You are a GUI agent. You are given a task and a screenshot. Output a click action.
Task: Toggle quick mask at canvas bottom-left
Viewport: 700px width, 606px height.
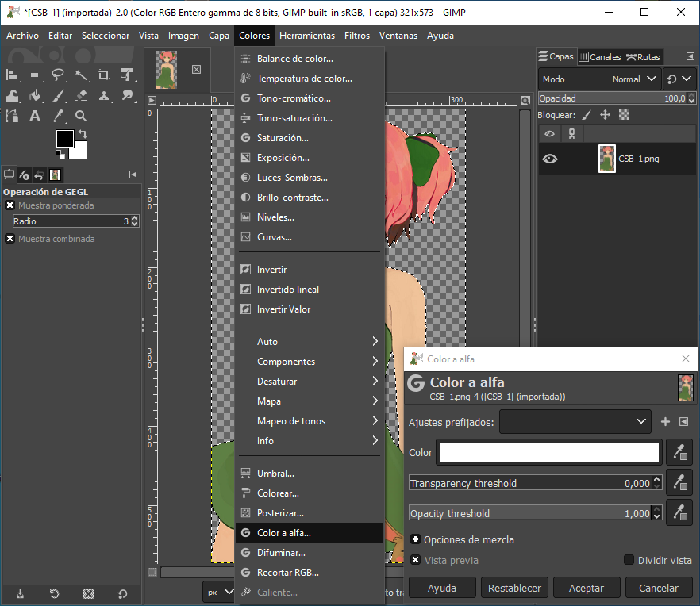(x=152, y=572)
